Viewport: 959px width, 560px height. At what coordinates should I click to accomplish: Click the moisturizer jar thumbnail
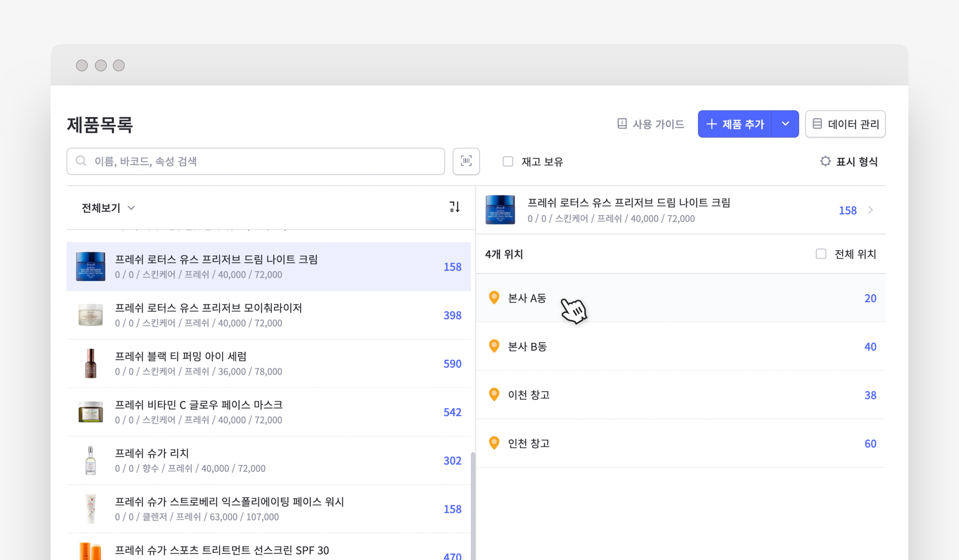click(x=91, y=315)
